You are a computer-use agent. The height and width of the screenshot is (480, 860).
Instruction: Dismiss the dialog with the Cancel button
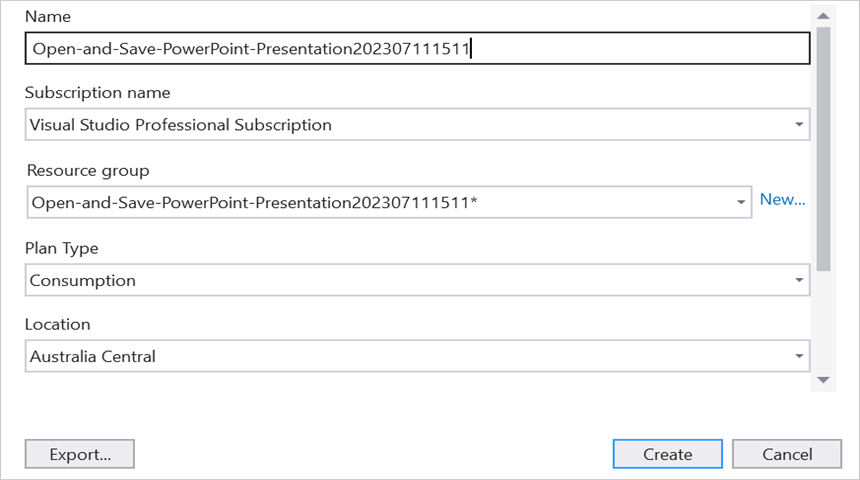point(786,454)
